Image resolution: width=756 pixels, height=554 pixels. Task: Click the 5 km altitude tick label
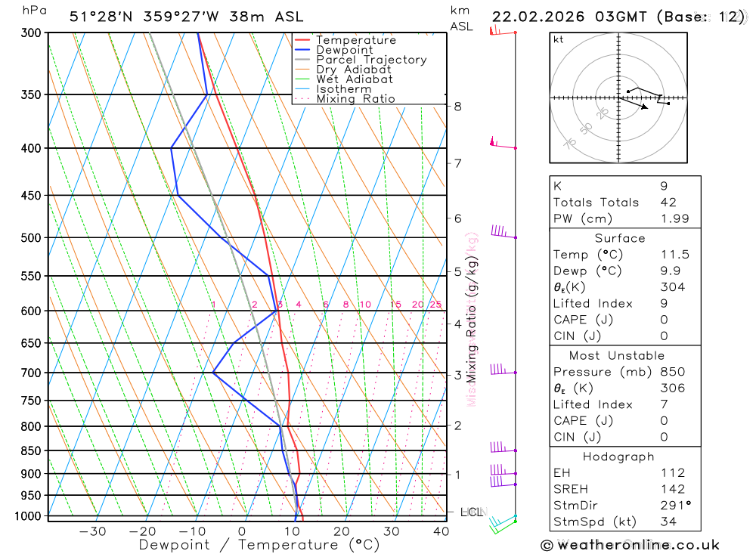(x=457, y=272)
